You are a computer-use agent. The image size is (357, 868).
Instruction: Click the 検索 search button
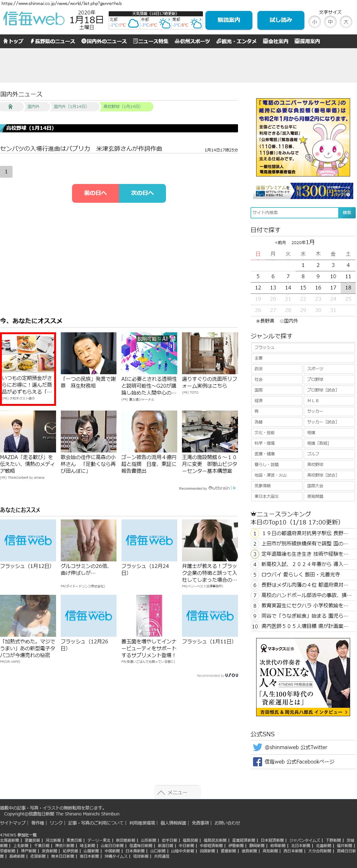347,213
